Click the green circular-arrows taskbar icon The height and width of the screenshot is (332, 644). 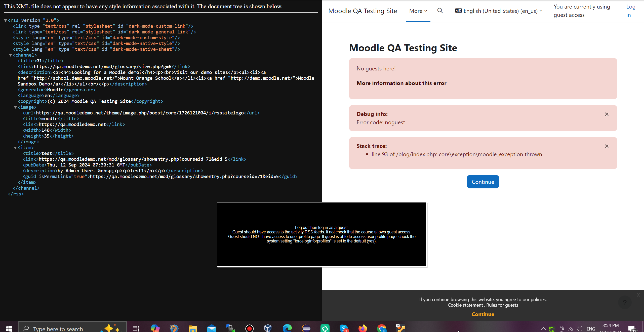click(325, 328)
